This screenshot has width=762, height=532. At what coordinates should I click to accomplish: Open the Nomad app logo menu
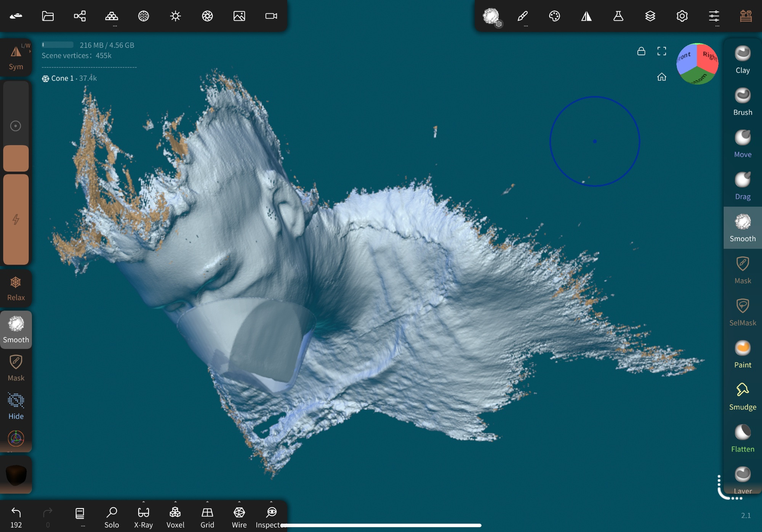point(16,16)
